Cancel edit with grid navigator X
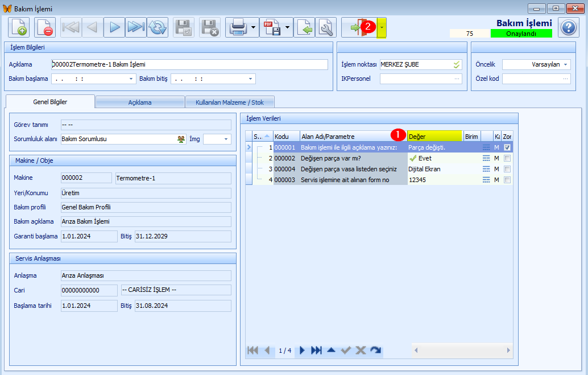The height and width of the screenshot is (375, 588). tap(361, 351)
